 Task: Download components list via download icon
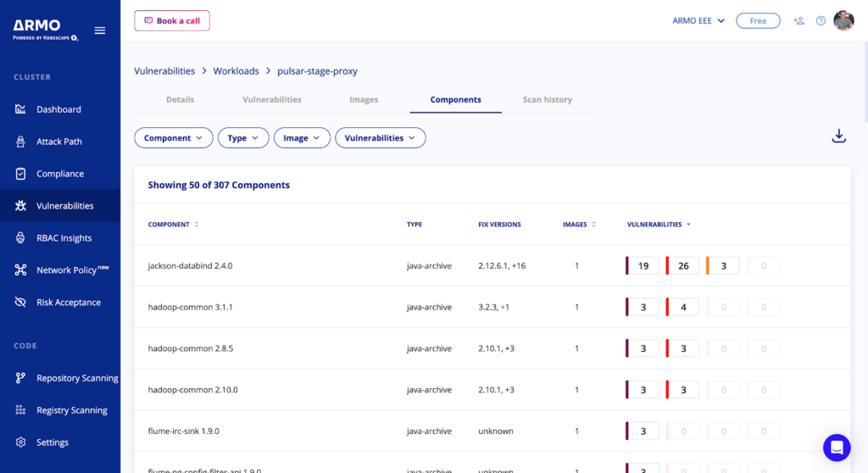838,136
